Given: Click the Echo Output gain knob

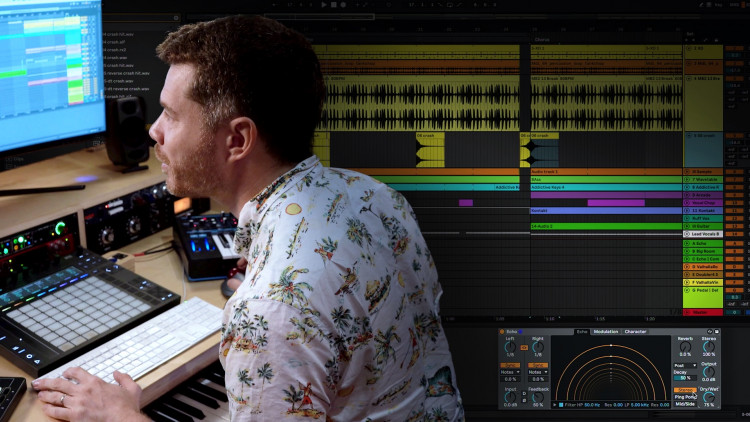Looking at the screenshot, I should pos(708,372).
